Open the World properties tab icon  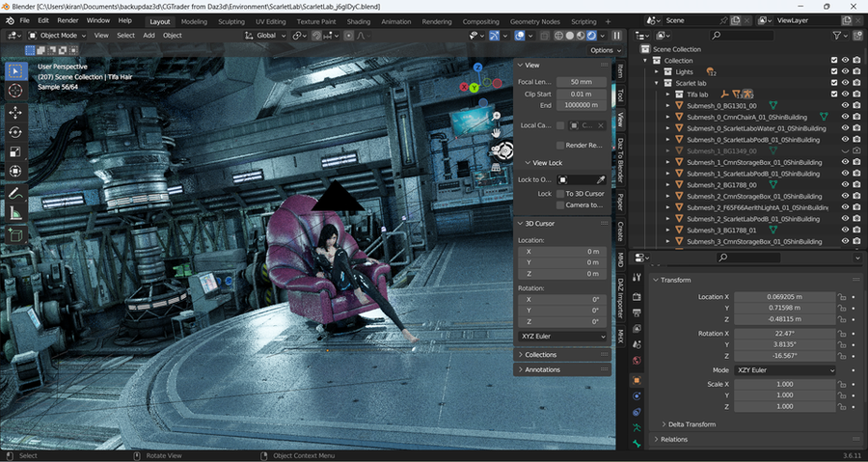click(x=637, y=361)
